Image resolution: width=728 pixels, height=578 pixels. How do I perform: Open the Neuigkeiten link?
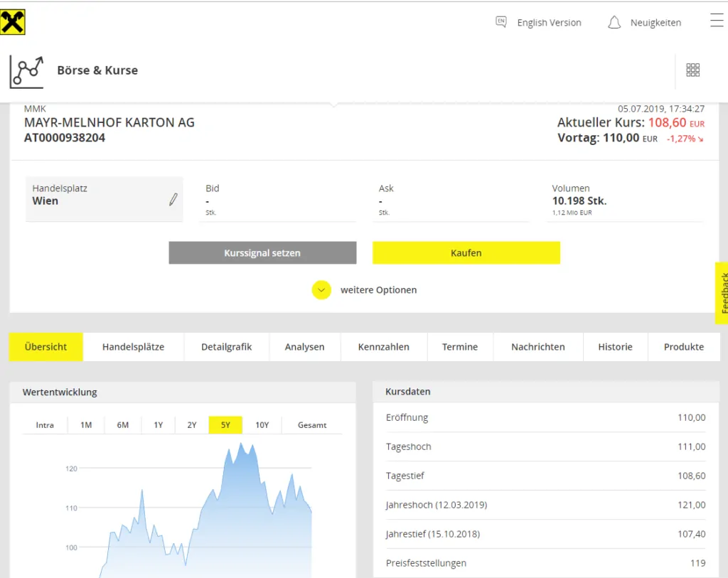pos(655,23)
